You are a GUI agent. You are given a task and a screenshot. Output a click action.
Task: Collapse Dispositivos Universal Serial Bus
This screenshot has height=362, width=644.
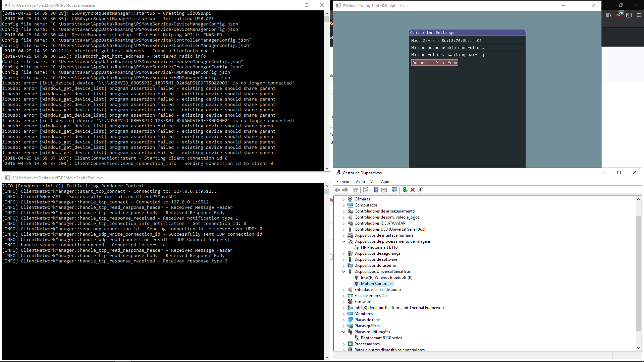coord(343,271)
